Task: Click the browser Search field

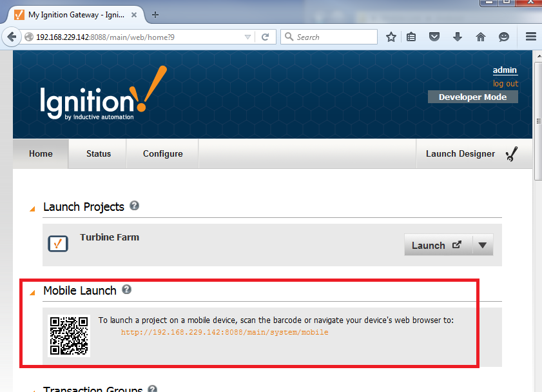Action: [x=329, y=37]
